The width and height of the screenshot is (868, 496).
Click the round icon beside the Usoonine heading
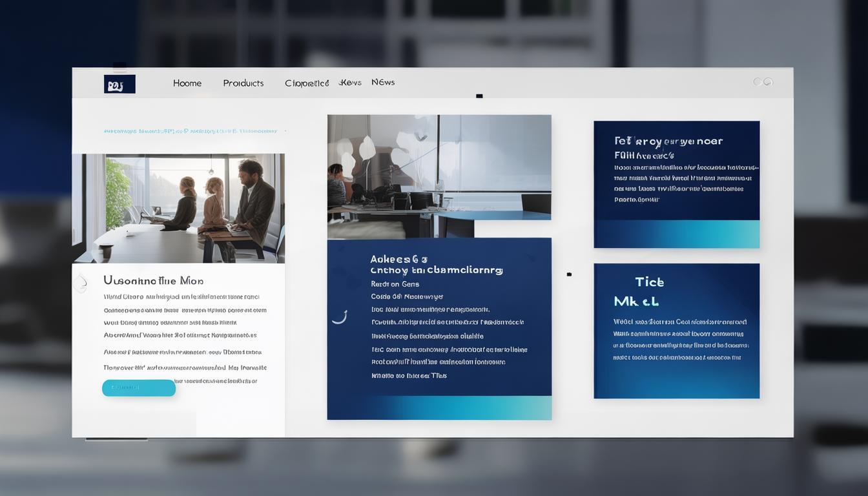pyautogui.click(x=80, y=283)
